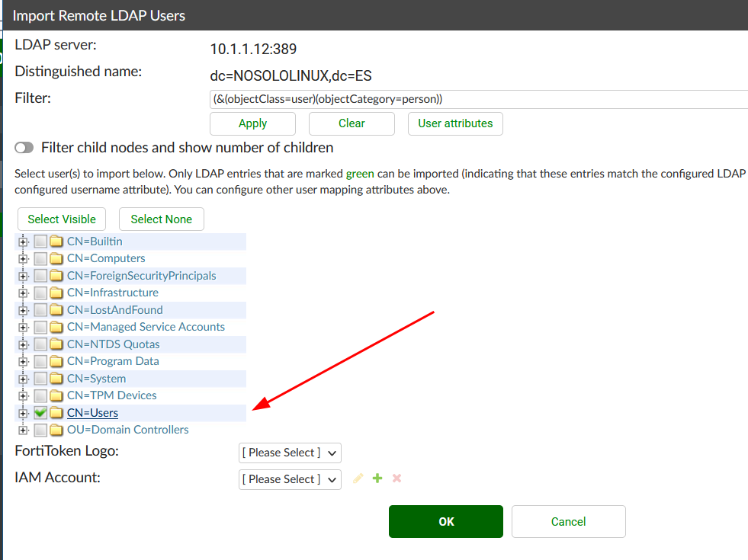Viewport: 748px width, 560px height.
Task: Open the IAM Account dropdown
Action: pos(290,479)
